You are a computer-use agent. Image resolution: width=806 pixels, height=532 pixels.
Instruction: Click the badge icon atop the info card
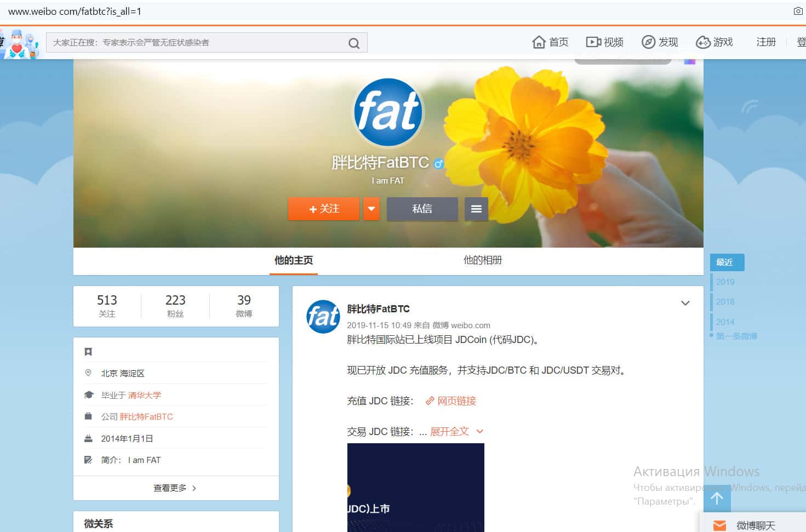[x=88, y=352]
